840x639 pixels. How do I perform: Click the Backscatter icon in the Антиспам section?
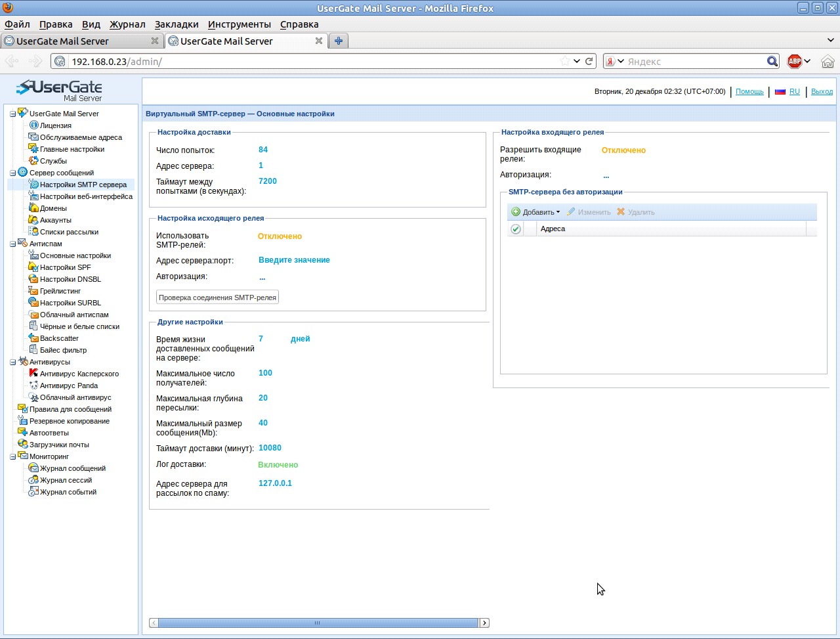33,338
